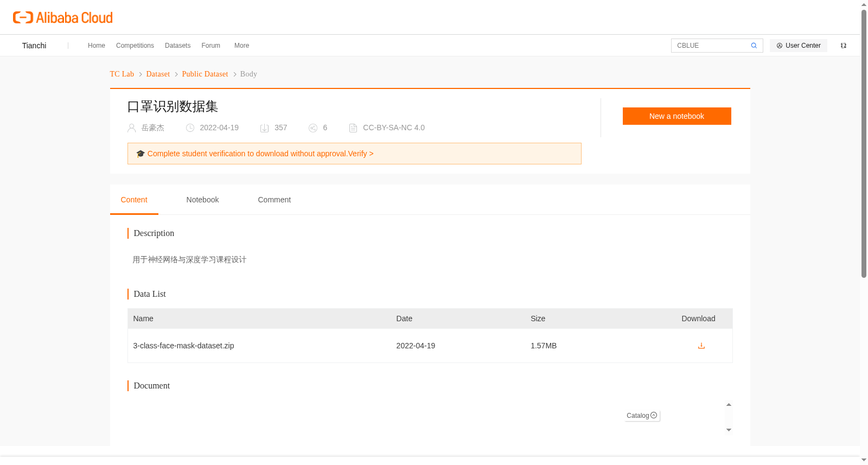Click the document scroll down arrow

[729, 430]
